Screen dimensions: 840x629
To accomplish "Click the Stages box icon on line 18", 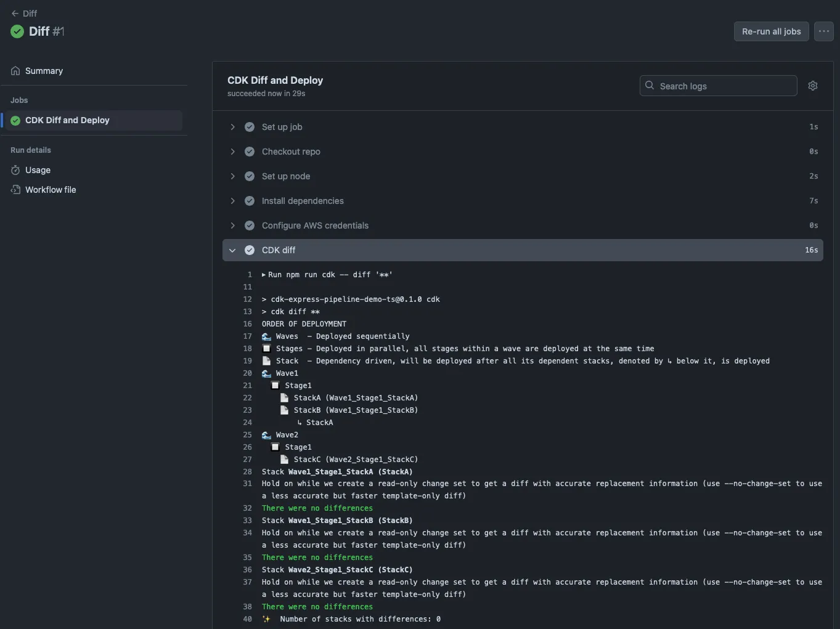I will pyautogui.click(x=266, y=349).
